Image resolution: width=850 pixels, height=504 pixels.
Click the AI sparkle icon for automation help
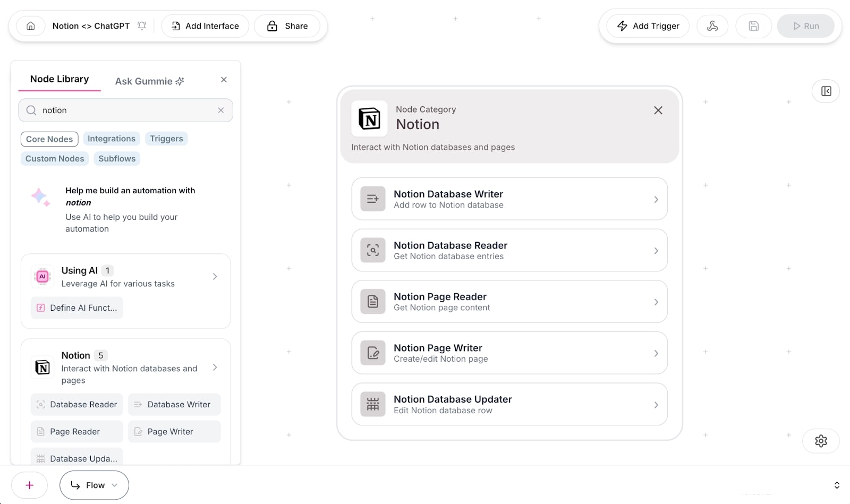tap(40, 197)
